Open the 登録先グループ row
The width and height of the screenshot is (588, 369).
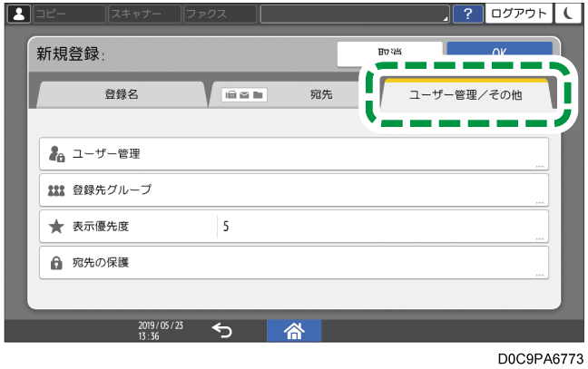[294, 189]
